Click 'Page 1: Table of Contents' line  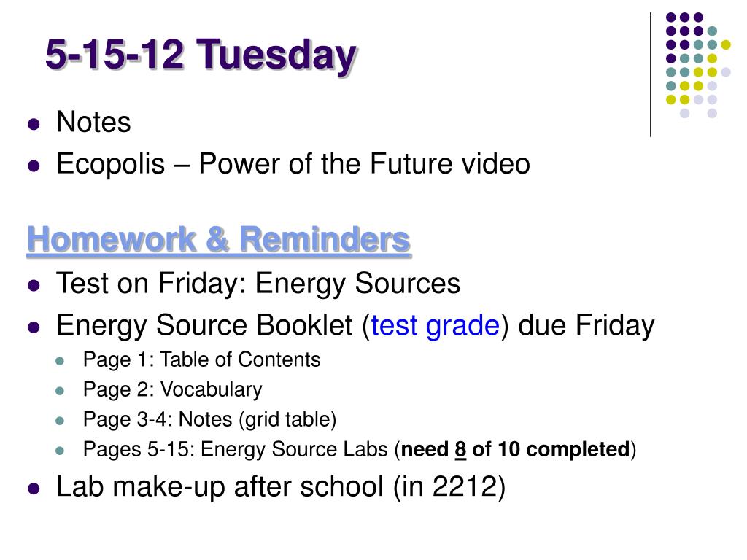click(201, 359)
